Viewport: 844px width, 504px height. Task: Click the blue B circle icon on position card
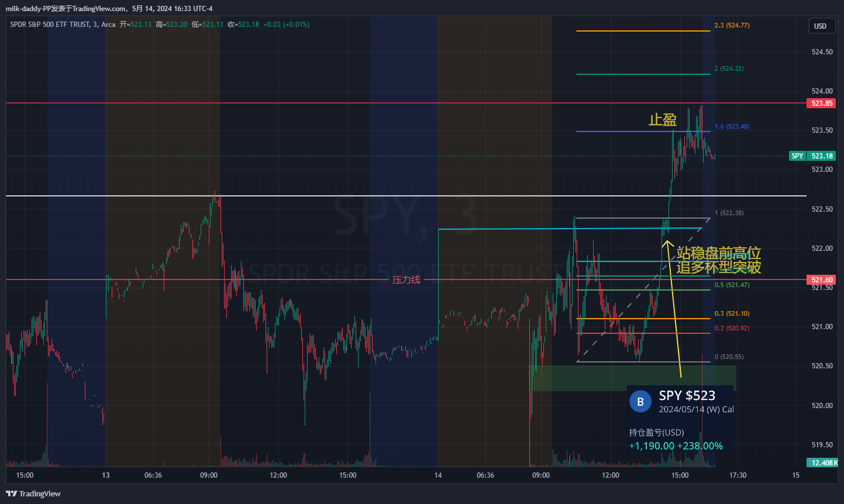[x=640, y=402]
